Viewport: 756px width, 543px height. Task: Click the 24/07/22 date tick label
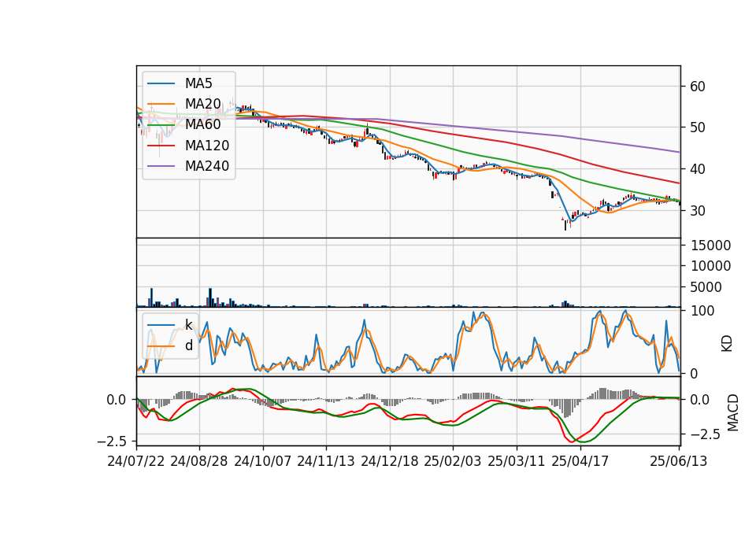tap(136, 461)
